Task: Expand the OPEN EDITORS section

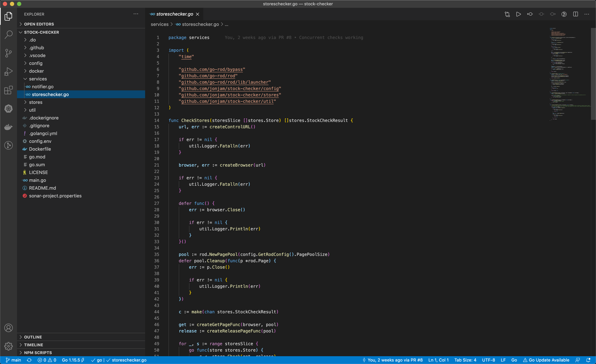Action: (81, 24)
